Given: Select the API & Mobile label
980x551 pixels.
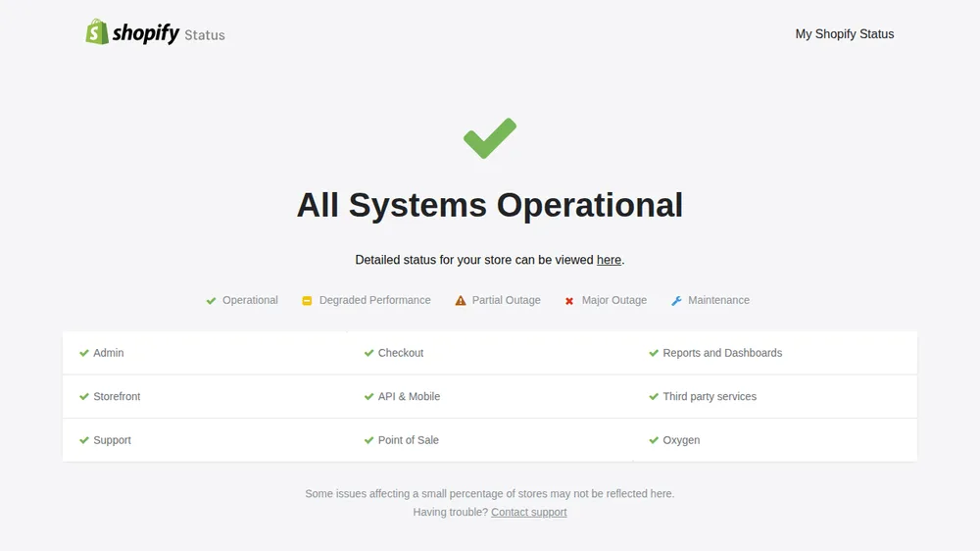Looking at the screenshot, I should click(x=409, y=396).
